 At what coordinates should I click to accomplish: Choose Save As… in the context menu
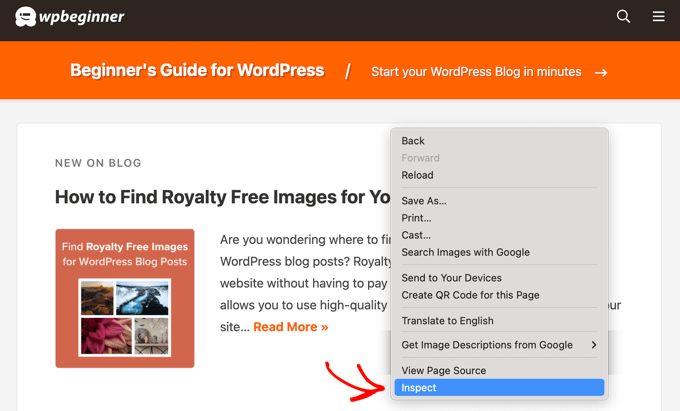tap(499, 201)
